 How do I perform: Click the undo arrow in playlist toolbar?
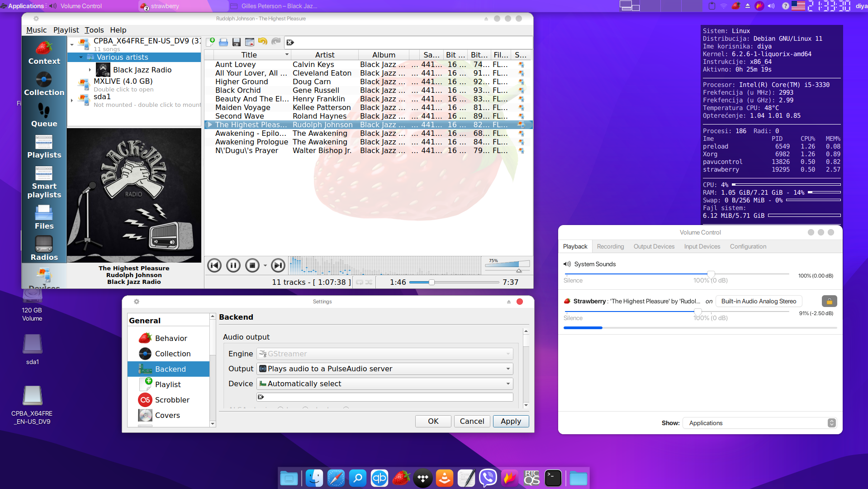pyautogui.click(x=262, y=42)
